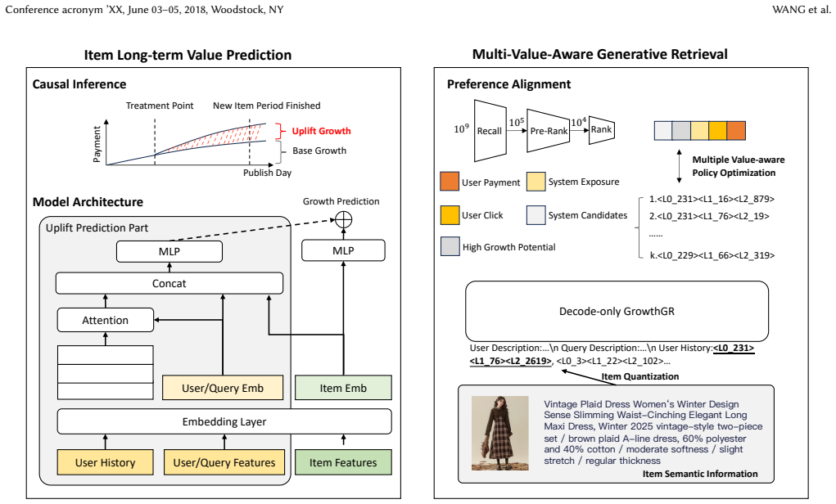Click the Treatment Point label
The image size is (836, 504).
tap(160, 106)
